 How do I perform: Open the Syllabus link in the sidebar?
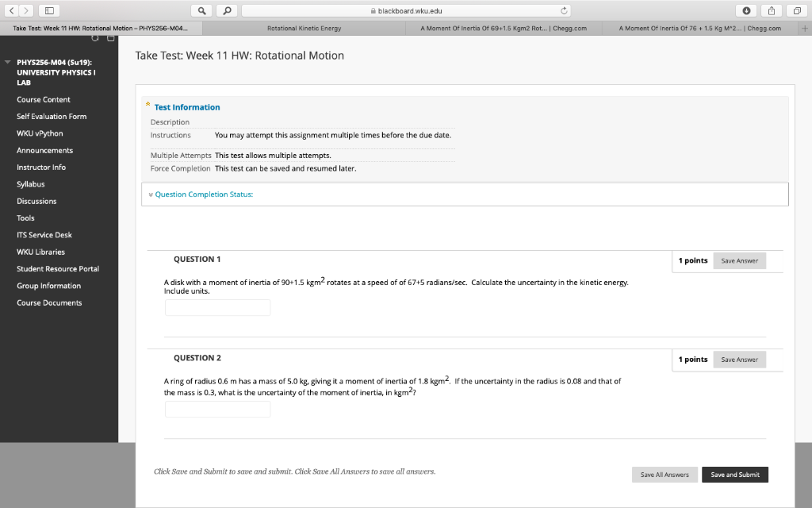(30, 183)
